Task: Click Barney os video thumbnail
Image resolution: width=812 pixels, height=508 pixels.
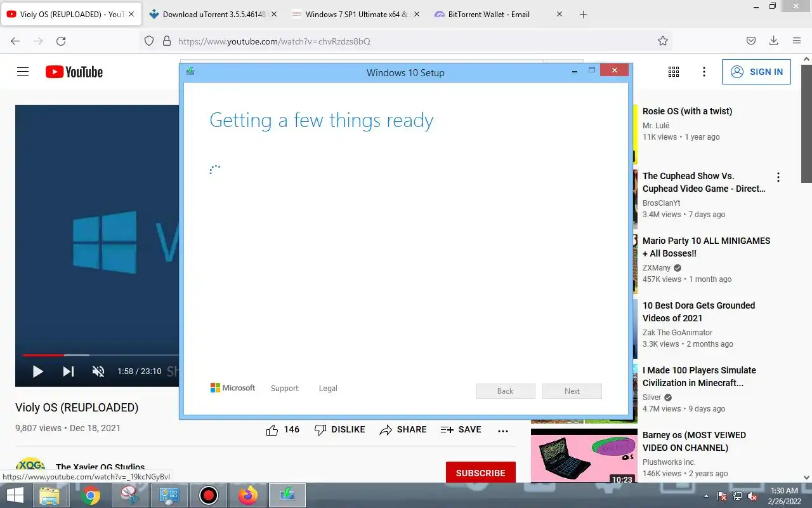Action: 584,456
